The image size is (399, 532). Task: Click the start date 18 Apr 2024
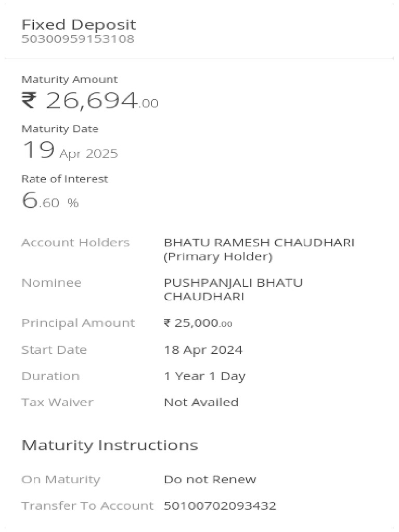pos(203,350)
